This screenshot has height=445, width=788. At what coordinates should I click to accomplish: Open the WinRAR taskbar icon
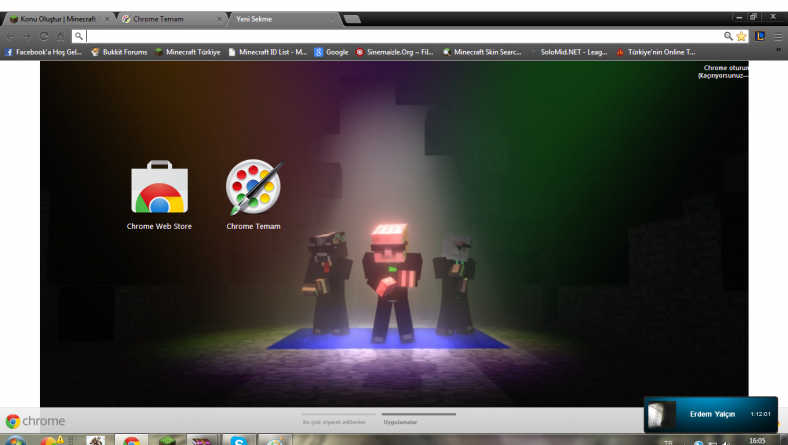coord(202,440)
